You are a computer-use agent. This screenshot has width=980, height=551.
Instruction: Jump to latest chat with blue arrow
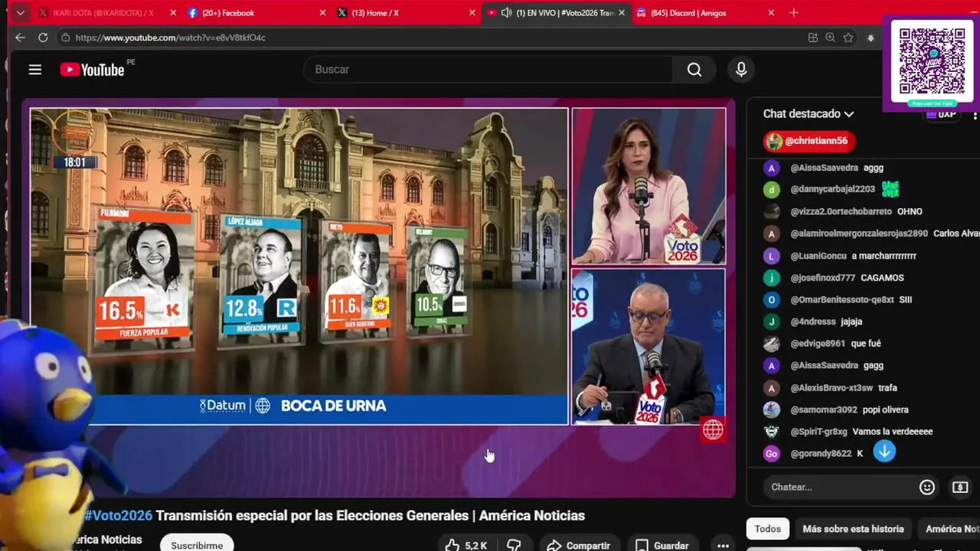(884, 452)
